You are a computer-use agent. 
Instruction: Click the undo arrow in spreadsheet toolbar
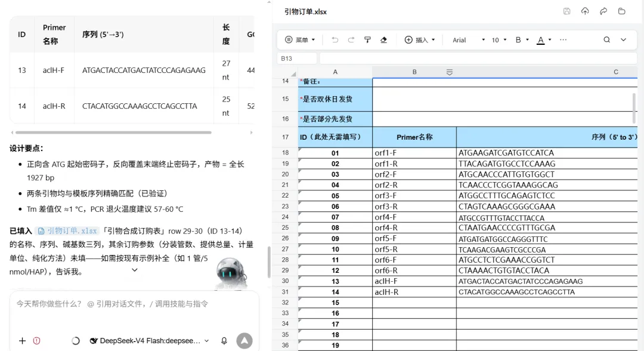(x=335, y=40)
